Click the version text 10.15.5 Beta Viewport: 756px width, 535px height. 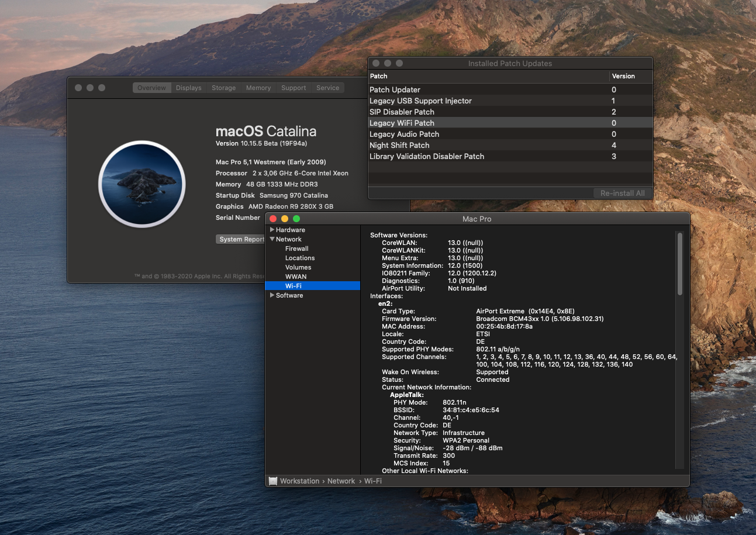coord(261,143)
